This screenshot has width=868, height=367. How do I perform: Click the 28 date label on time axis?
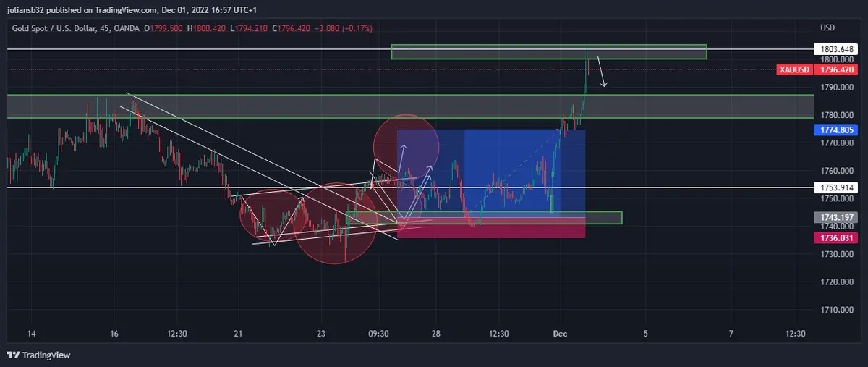click(x=436, y=334)
